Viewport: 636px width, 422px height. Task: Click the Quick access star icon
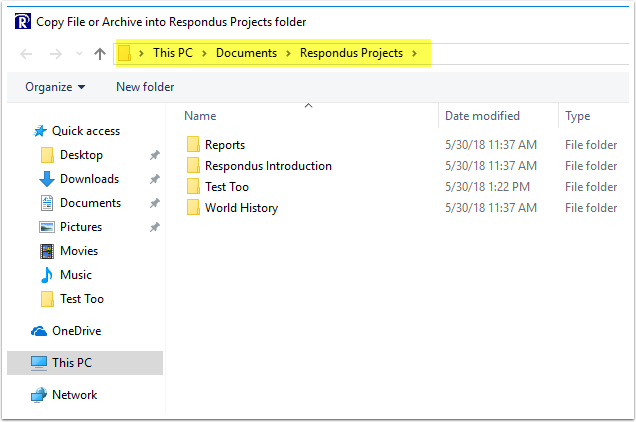(x=40, y=131)
